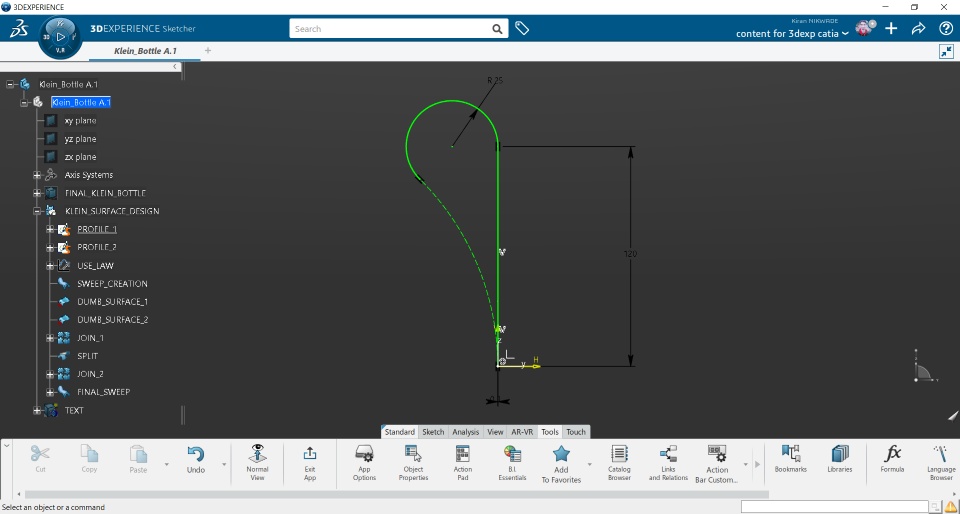
Task: Click the 120 dimension value
Action: 630,253
